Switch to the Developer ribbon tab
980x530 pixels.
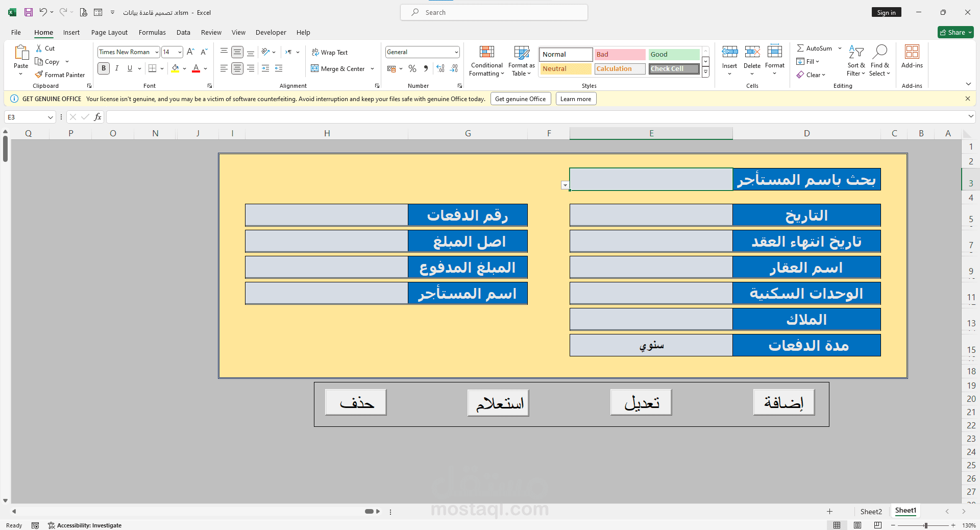tap(271, 32)
